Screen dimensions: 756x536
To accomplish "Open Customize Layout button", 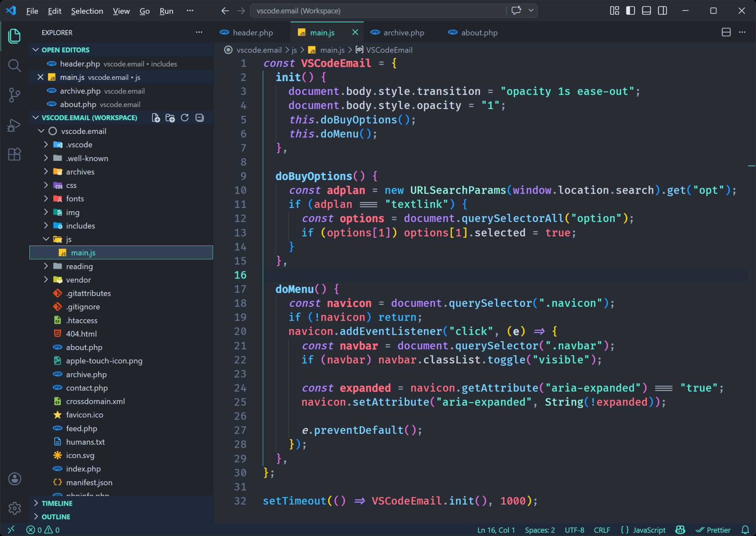I will pos(615,11).
